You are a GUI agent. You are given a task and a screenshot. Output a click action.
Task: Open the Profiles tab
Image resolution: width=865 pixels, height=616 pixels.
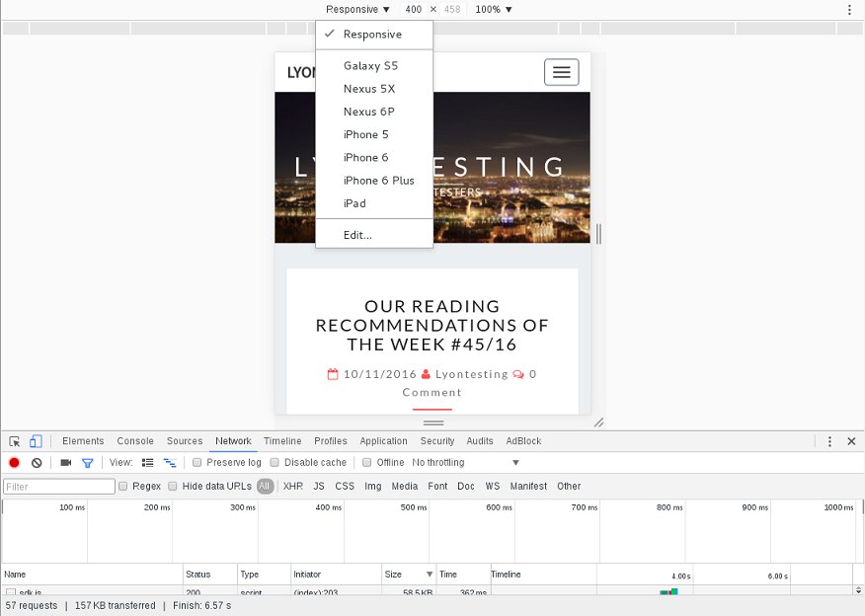pyautogui.click(x=331, y=441)
